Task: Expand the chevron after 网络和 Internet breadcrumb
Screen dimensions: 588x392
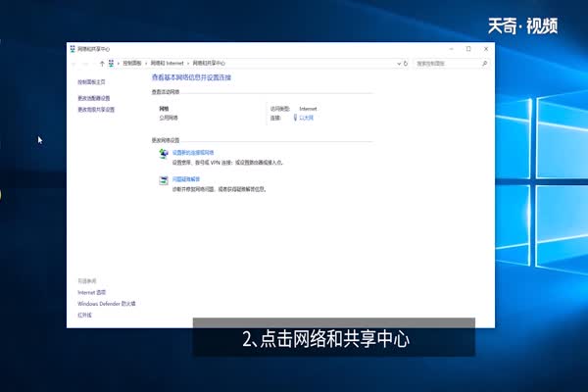Action: tap(188, 64)
